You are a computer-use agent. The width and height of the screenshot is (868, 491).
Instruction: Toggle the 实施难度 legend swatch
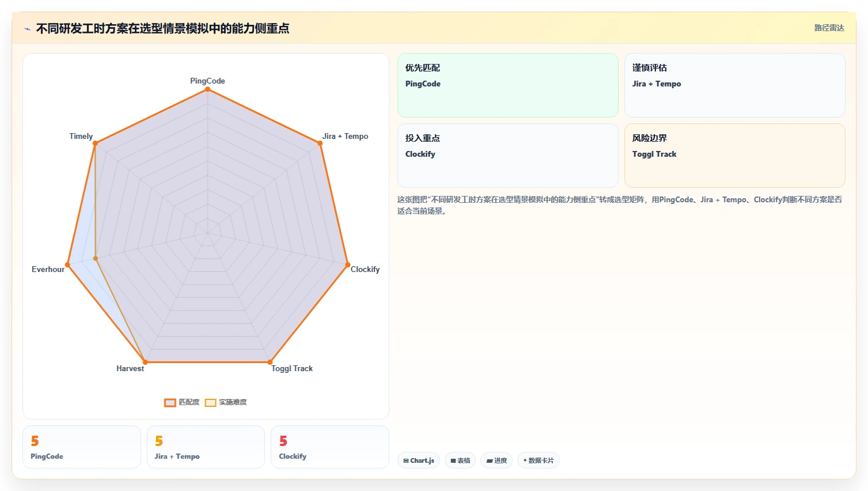pos(210,402)
